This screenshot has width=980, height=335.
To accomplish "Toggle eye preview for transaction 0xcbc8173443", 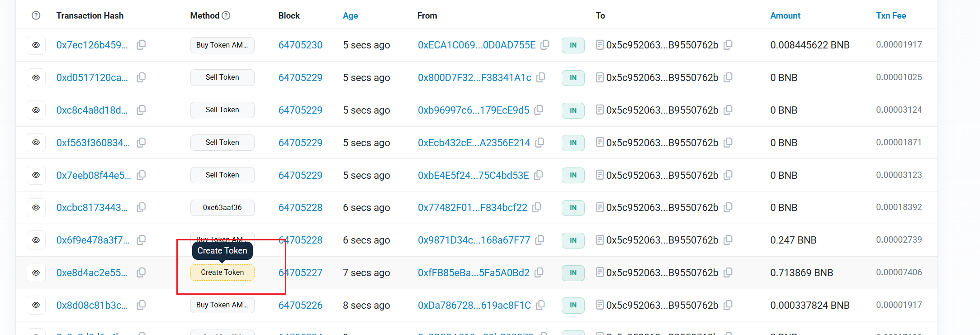I will tap(36, 207).
